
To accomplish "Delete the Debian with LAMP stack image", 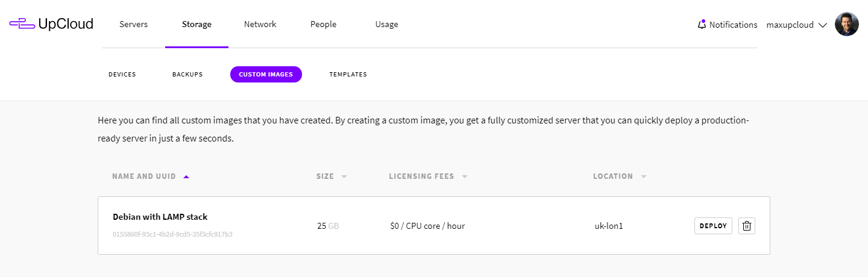I will pos(747,226).
